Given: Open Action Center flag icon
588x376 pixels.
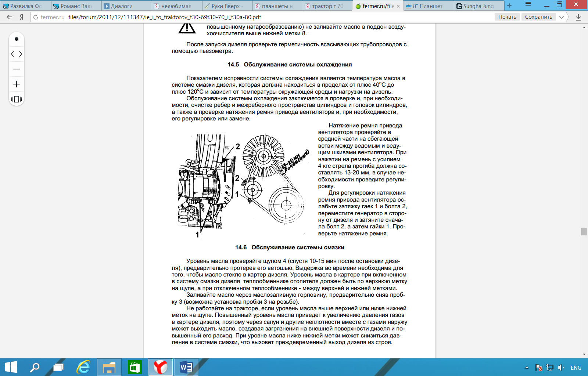Looking at the screenshot, I should tap(539, 368).
